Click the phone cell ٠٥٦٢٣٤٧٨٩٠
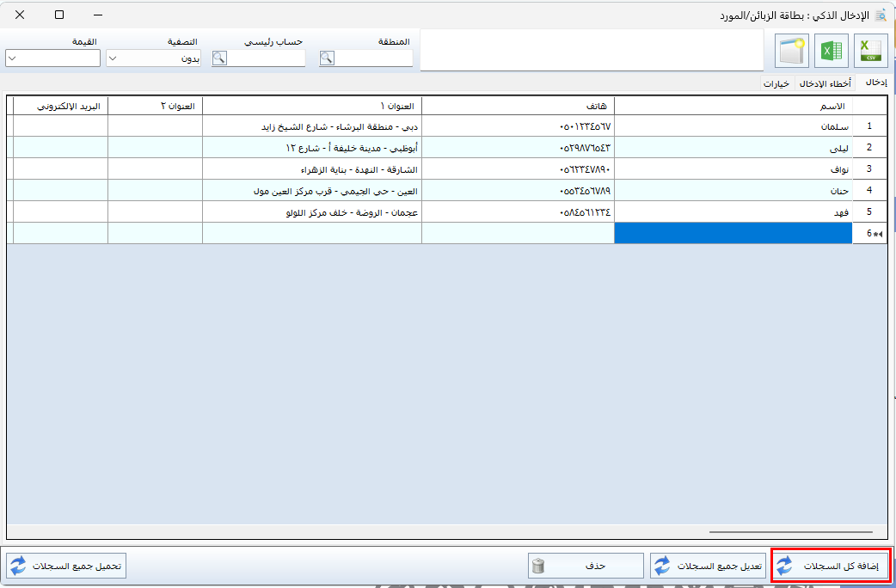Screen dimensions: 896x588 (x=519, y=169)
